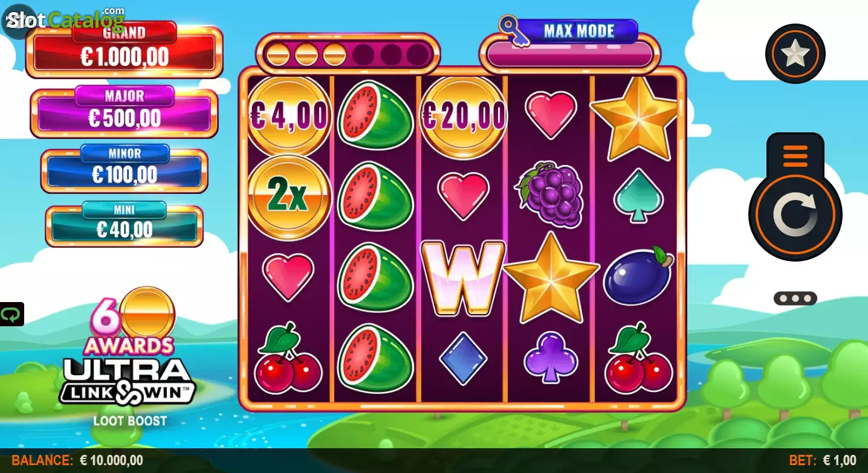The image size is (868, 473).
Task: Click the €20,00 gold coin symbol
Action: click(x=462, y=115)
